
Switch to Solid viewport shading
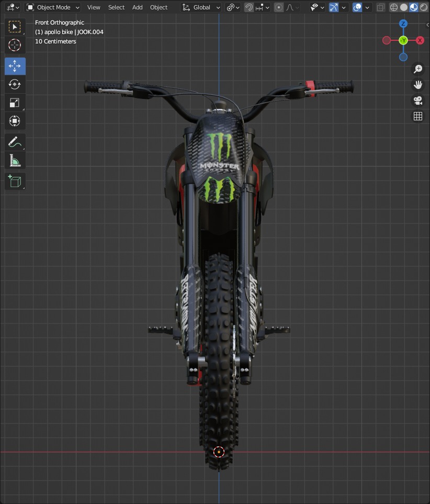coord(404,7)
